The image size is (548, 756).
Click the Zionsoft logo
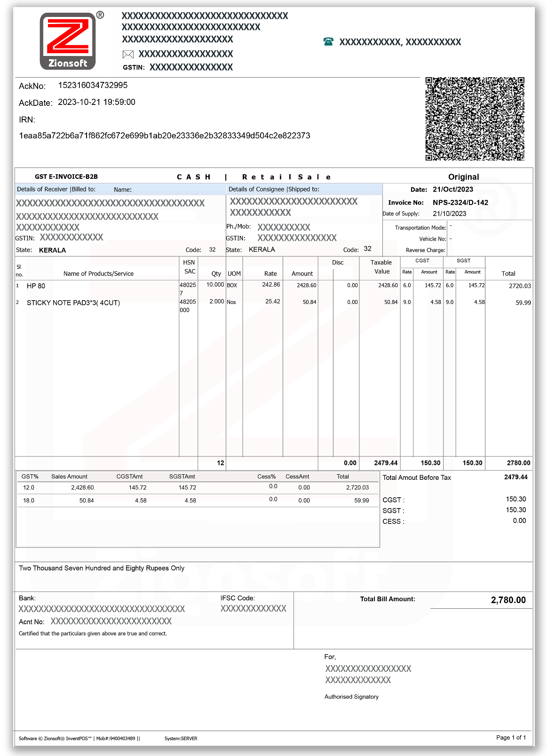click(x=68, y=41)
